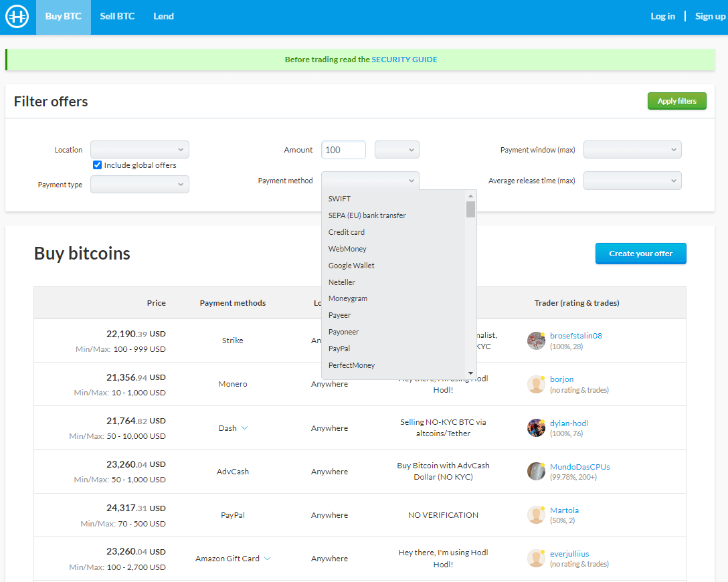Screen dimensions: 728x582
Task: Open the Lend tab
Action: click(163, 17)
